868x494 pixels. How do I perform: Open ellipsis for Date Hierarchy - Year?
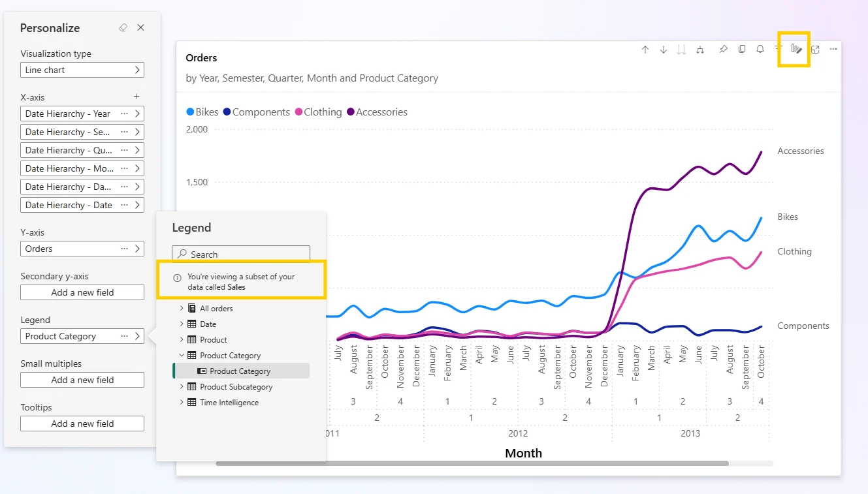pyautogui.click(x=124, y=114)
